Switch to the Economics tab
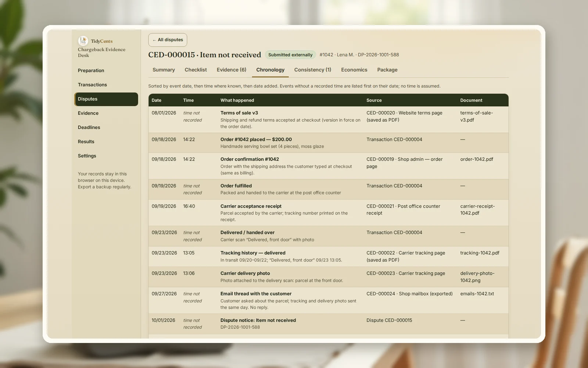The height and width of the screenshot is (368, 588). (x=354, y=70)
